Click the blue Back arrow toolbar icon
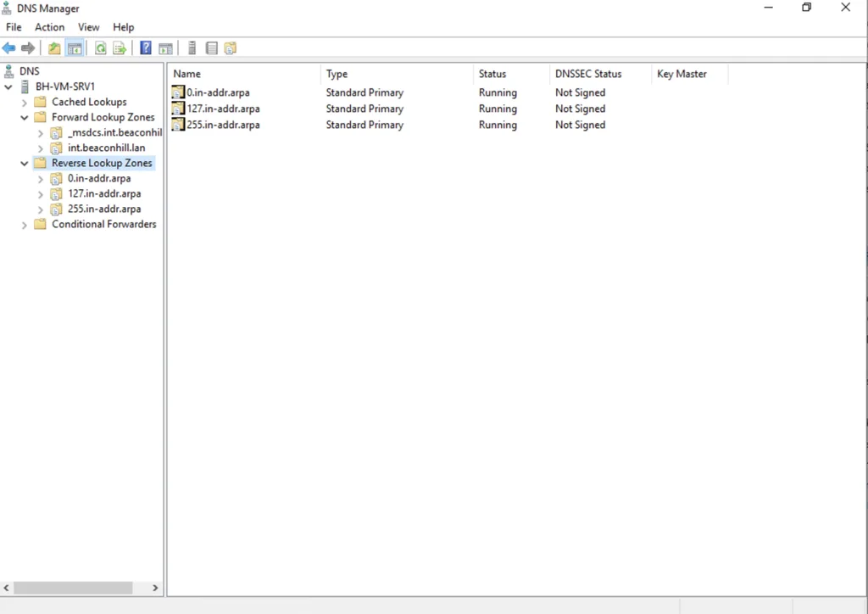Viewport: 868px width, 614px height. 8,48
